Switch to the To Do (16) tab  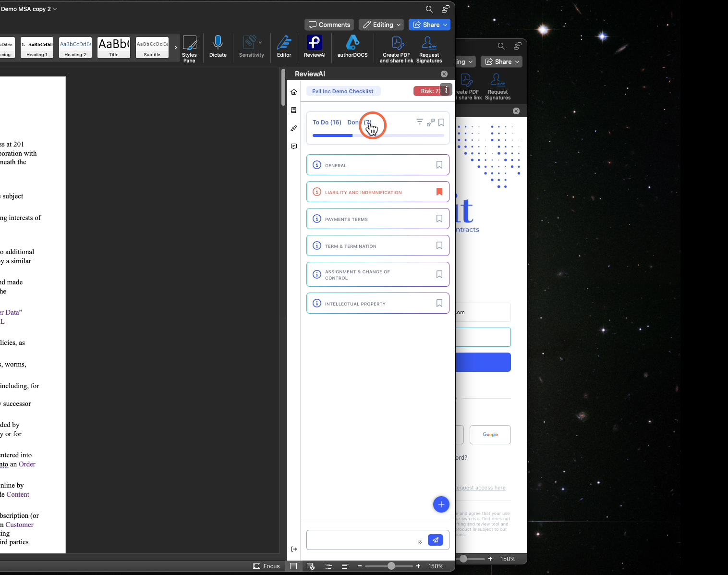click(x=327, y=122)
